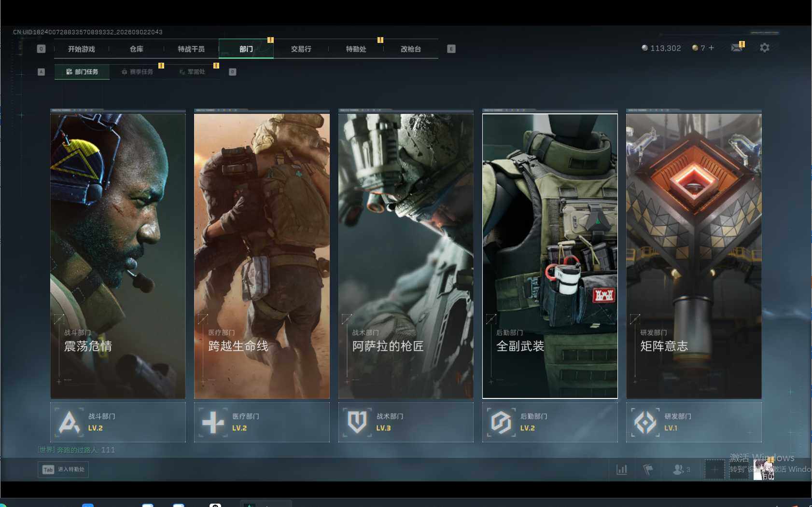Open the friends list icon
Screen dimensions: 812x507
(x=678, y=469)
